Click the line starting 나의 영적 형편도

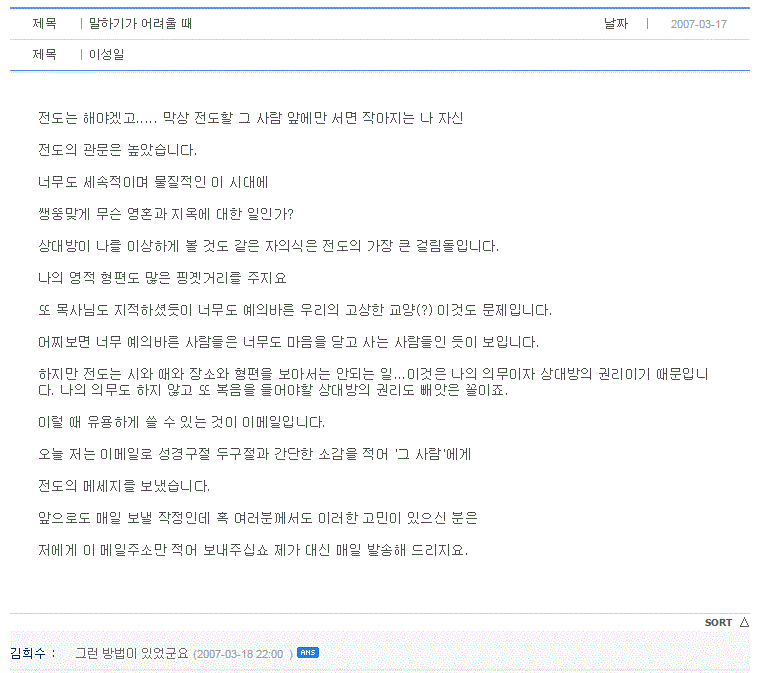[x=162, y=278]
